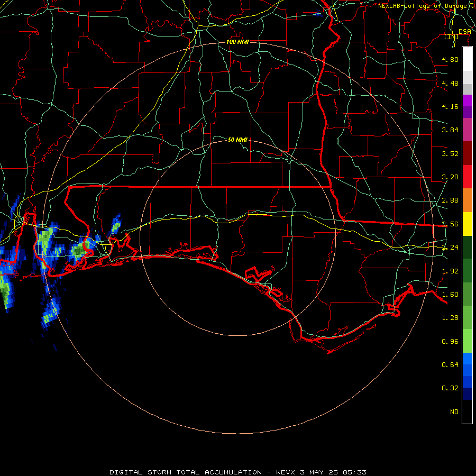Select the orange legend swatch near 2.88
The image size is (476, 476).
[467, 200]
